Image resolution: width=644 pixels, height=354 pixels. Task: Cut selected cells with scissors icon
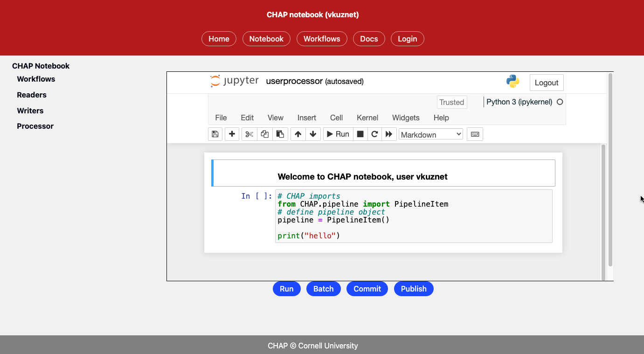[249, 134]
